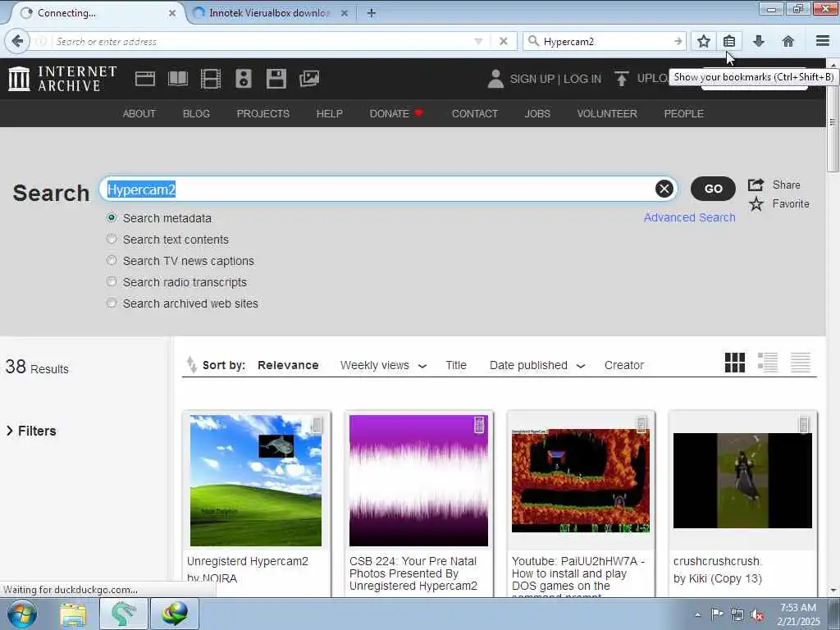Expand the Filters section
Screen dimensions: 840x630
point(31,431)
